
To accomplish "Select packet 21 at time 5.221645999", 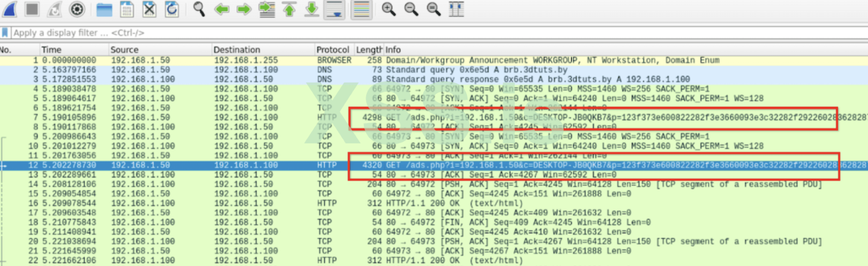I will (x=434, y=251).
